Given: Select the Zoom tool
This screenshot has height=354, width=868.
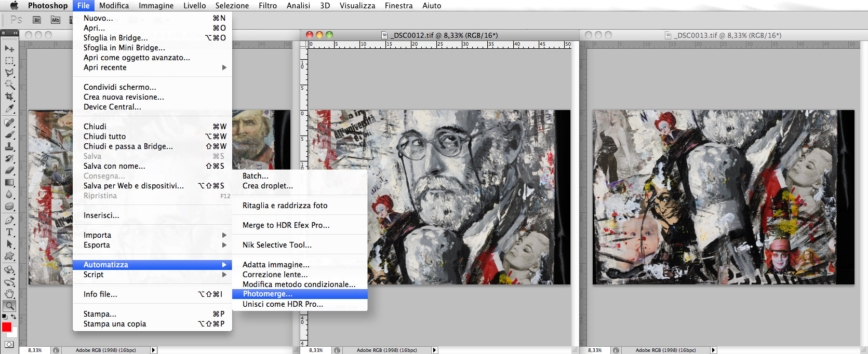Looking at the screenshot, I should 9,306.
